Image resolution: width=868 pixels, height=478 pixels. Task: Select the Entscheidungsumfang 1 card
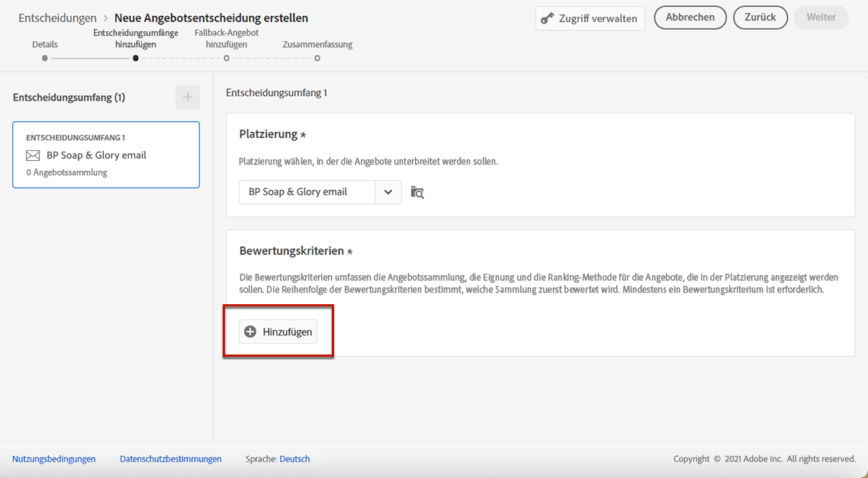106,155
